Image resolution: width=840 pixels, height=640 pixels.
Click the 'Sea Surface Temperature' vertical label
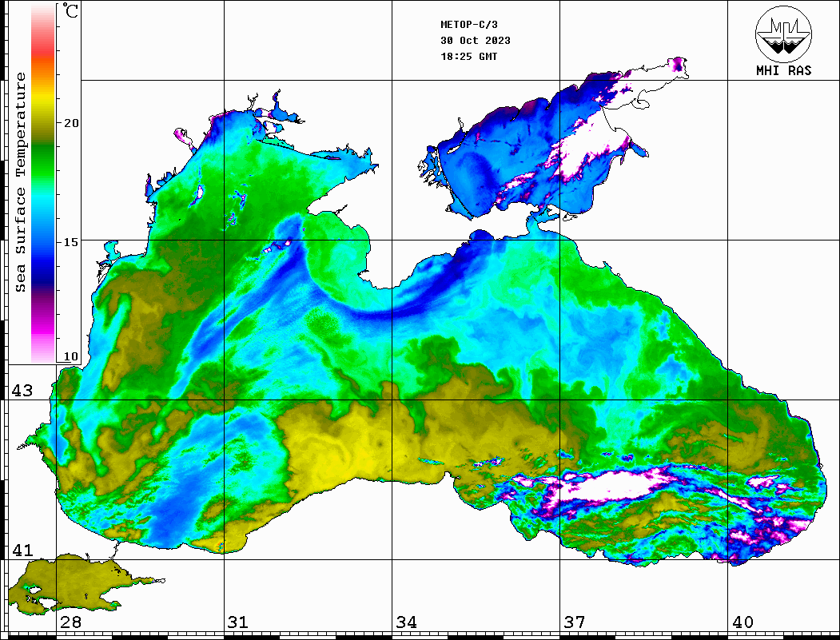[20, 182]
